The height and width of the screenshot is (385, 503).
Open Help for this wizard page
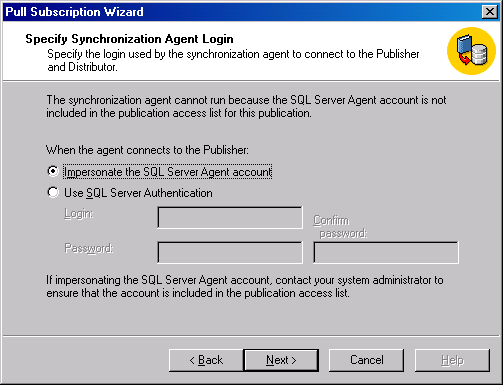(x=452, y=360)
